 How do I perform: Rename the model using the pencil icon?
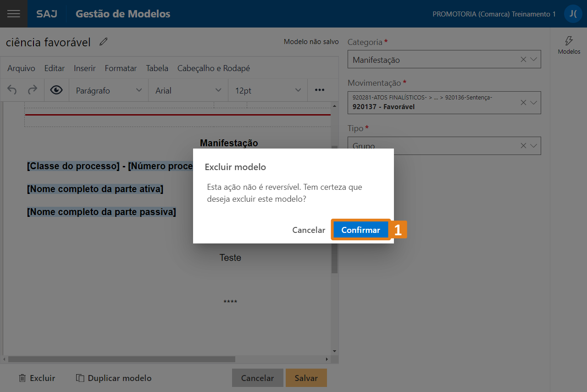pos(103,42)
